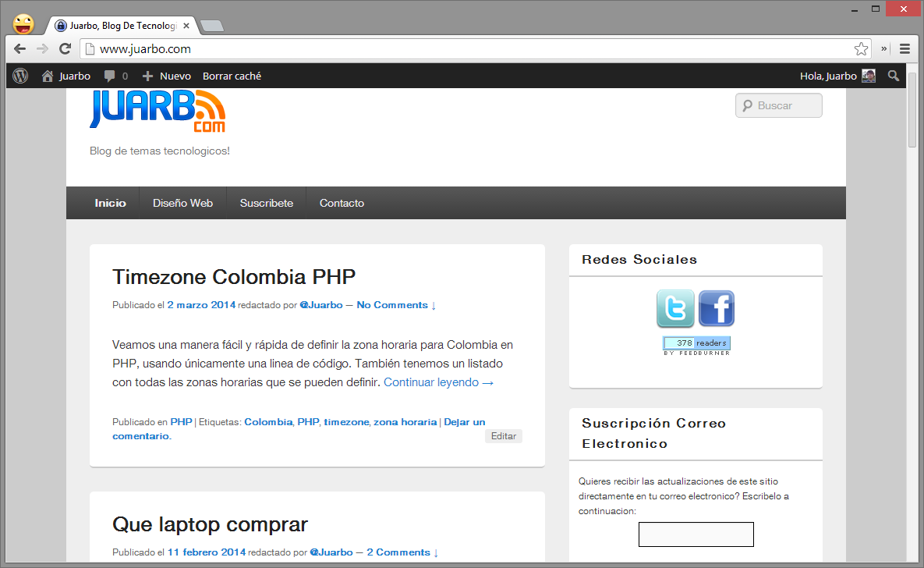
Task: Go back using the browser back arrow
Action: click(x=20, y=48)
